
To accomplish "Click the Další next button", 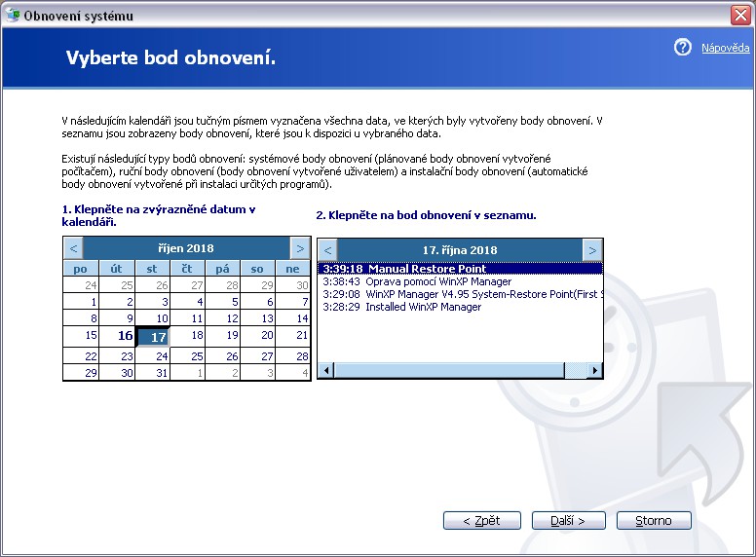I will click(568, 520).
